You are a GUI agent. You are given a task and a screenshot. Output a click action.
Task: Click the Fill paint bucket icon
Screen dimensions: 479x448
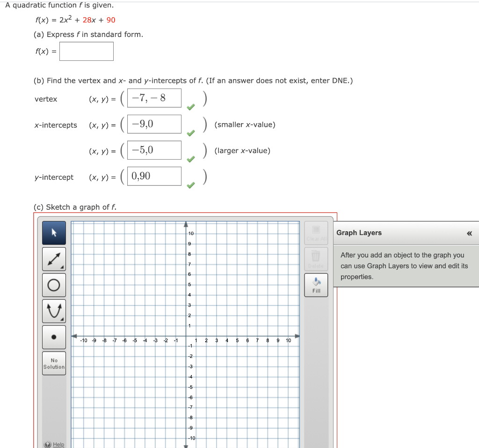[316, 283]
